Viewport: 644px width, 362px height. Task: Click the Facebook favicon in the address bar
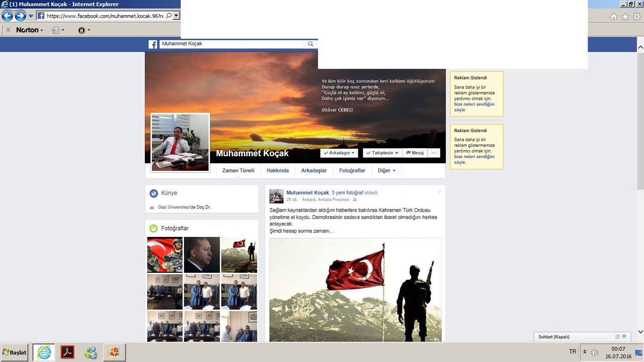(41, 16)
